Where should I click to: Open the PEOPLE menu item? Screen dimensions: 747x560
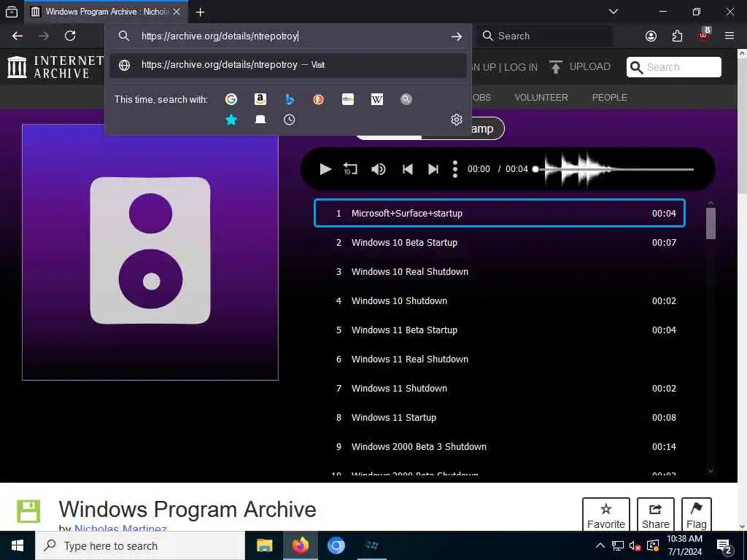pos(609,97)
